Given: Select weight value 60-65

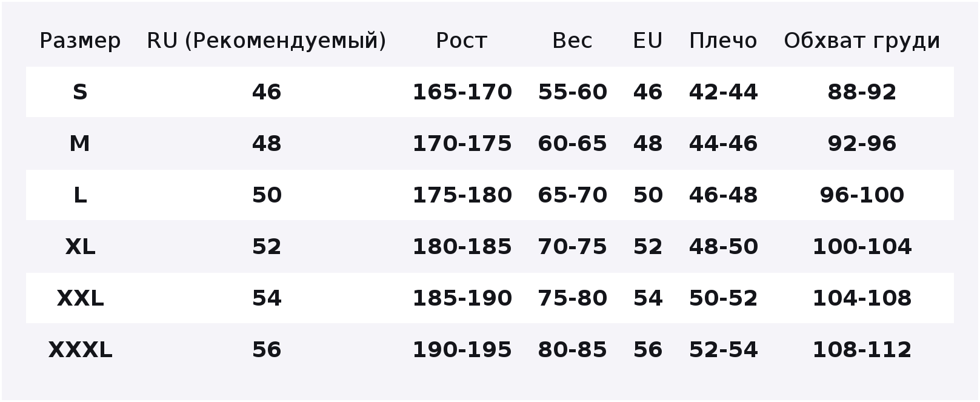Looking at the screenshot, I should coord(572,144).
